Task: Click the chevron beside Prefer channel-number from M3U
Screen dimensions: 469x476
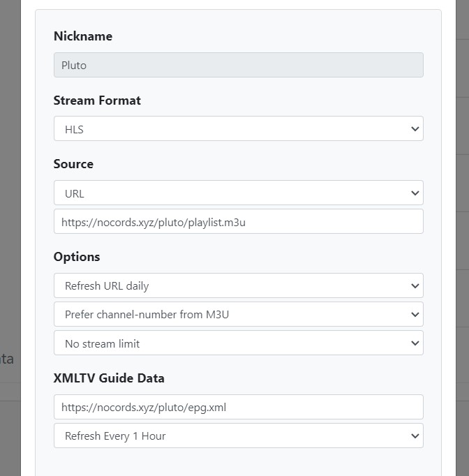Action: click(415, 315)
